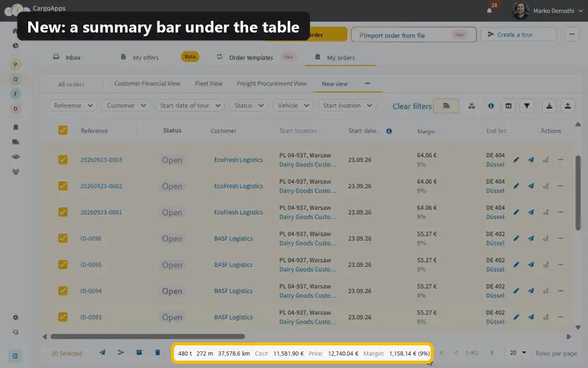The height and width of the screenshot is (368, 588).
Task: Click the info icon next to Start date header
Action: [x=389, y=131]
